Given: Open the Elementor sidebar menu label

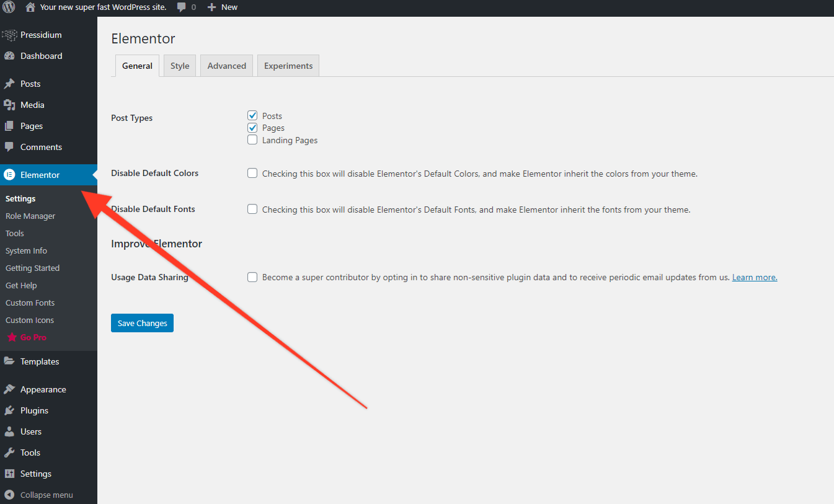Looking at the screenshot, I should (x=40, y=175).
